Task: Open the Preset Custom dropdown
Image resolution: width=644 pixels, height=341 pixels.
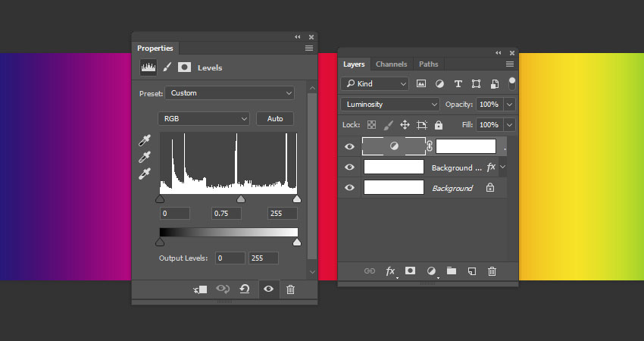Action: pyautogui.click(x=230, y=93)
